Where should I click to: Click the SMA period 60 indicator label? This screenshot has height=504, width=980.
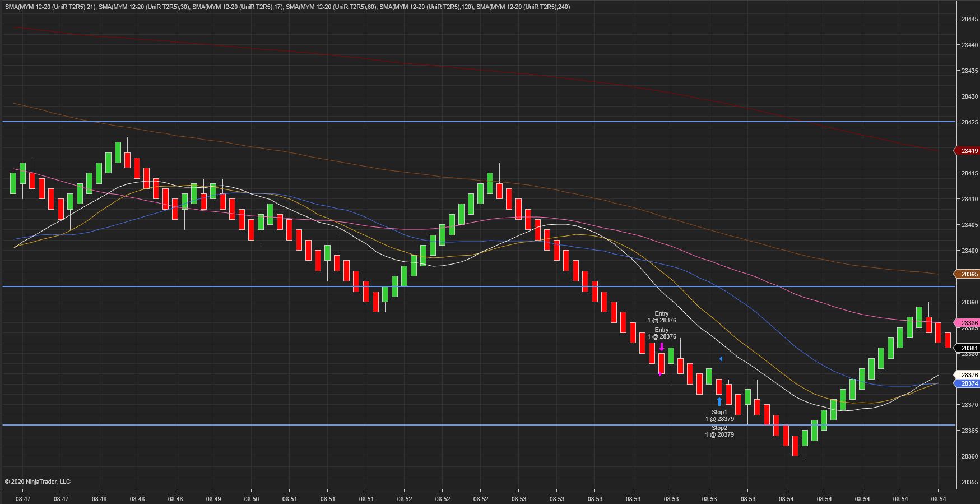pyautogui.click(x=331, y=7)
